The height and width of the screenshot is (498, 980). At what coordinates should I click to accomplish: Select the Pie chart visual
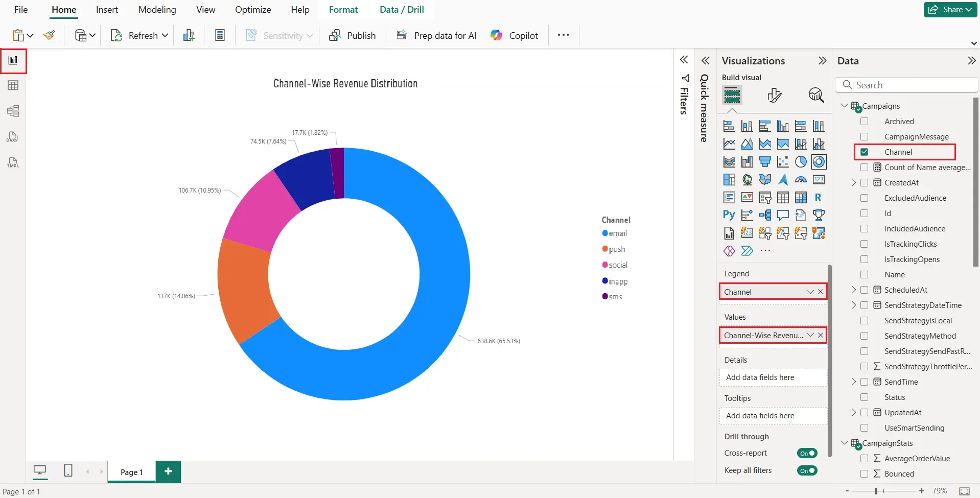(x=801, y=161)
